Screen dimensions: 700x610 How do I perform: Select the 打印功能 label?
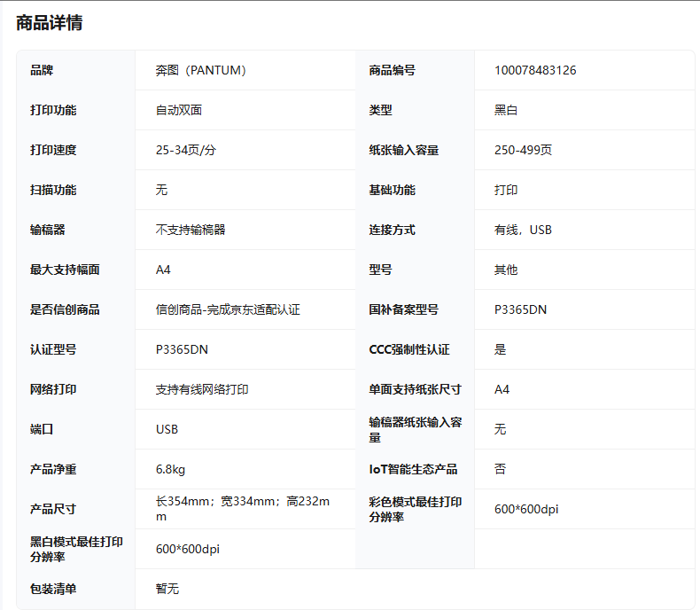point(53,110)
